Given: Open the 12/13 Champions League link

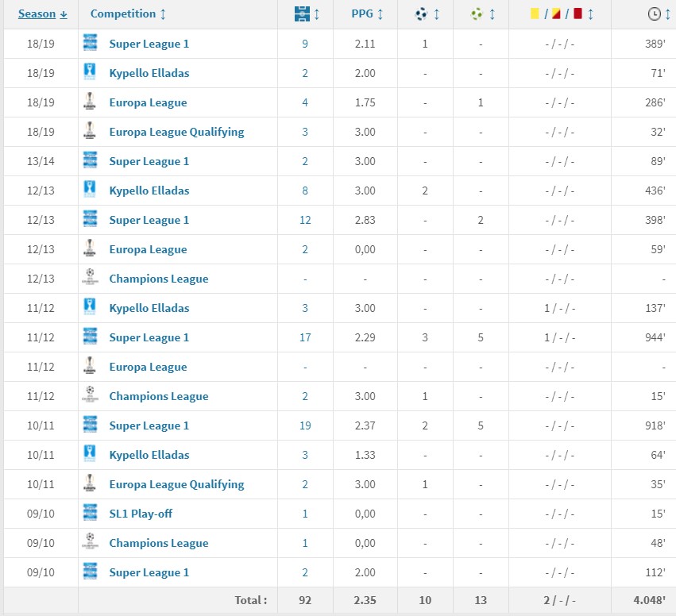Looking at the screenshot, I should point(159,279).
